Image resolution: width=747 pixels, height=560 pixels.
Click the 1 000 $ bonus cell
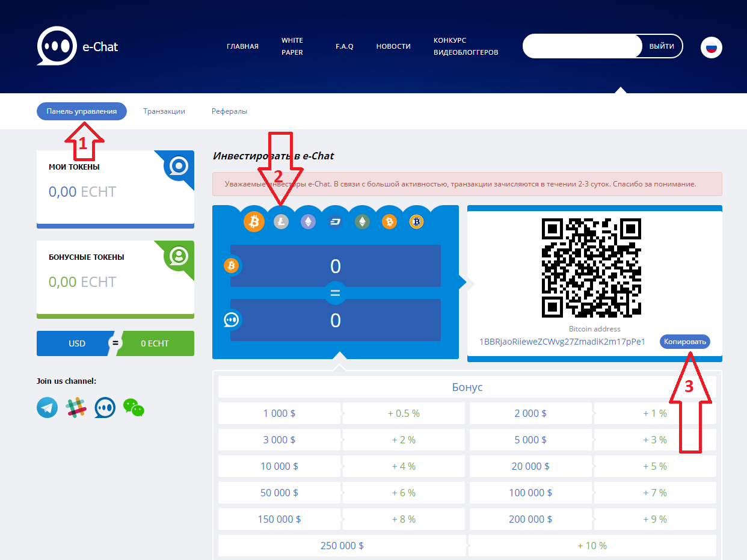pos(279,413)
